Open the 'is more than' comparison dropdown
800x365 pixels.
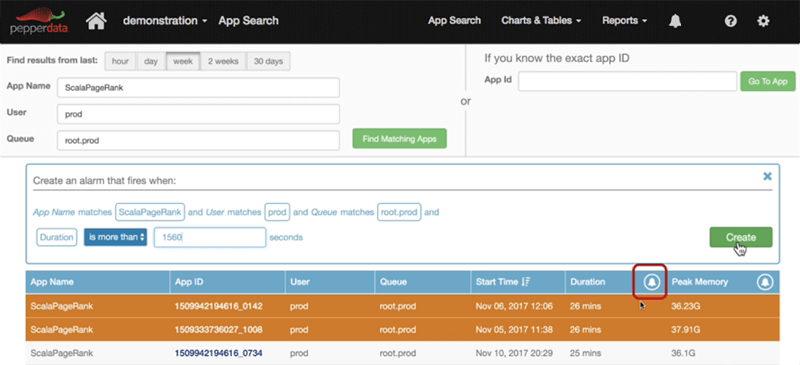pyautogui.click(x=115, y=237)
